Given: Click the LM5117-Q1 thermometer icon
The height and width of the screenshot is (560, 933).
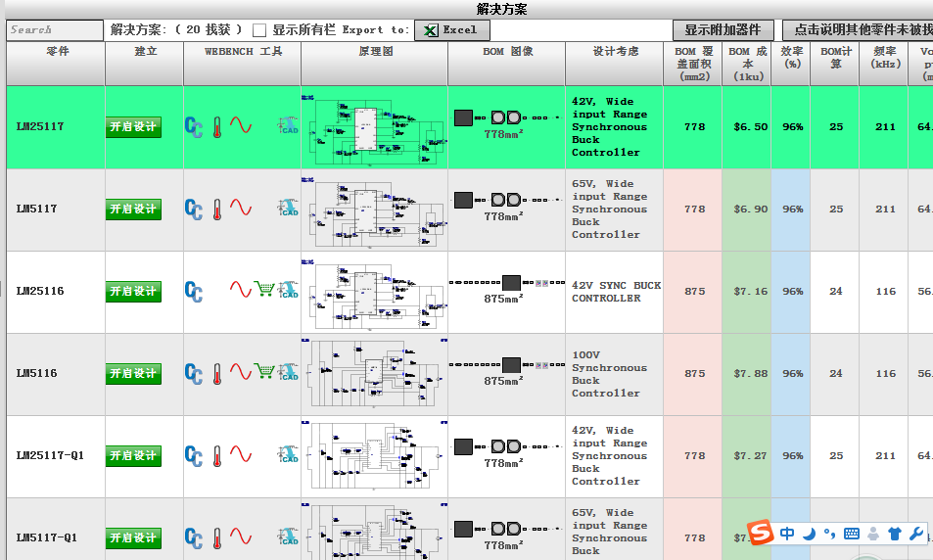Looking at the screenshot, I should (217, 537).
